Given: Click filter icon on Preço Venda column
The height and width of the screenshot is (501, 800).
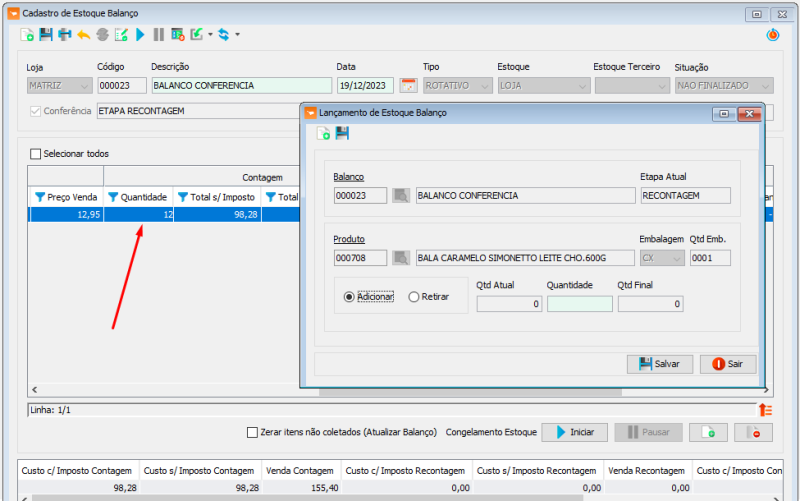Looking at the screenshot, I should pos(40,197).
